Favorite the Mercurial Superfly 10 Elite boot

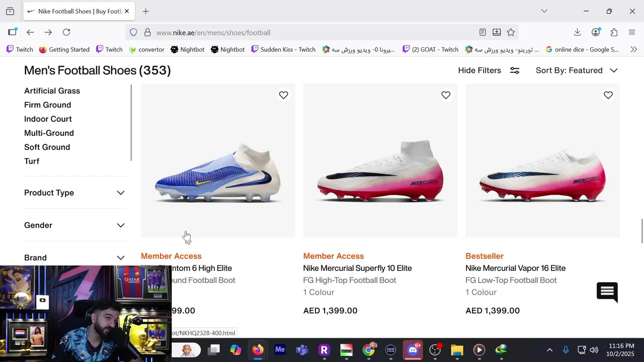pyautogui.click(x=446, y=95)
